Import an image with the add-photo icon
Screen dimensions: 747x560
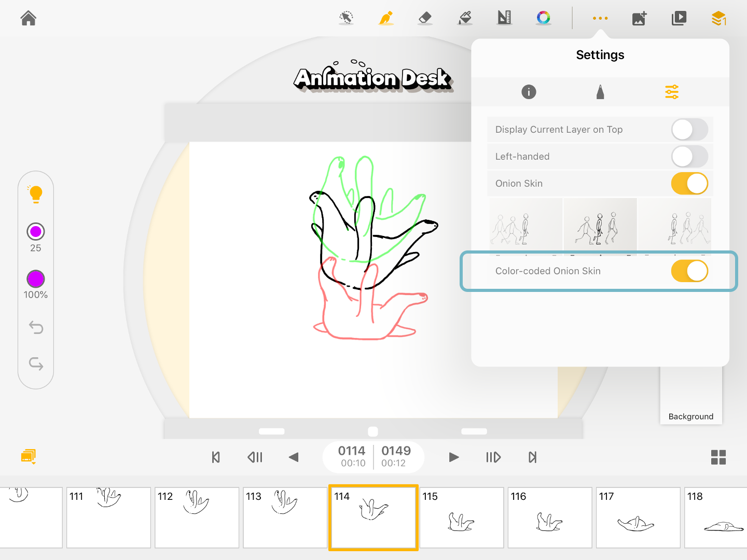(x=640, y=18)
